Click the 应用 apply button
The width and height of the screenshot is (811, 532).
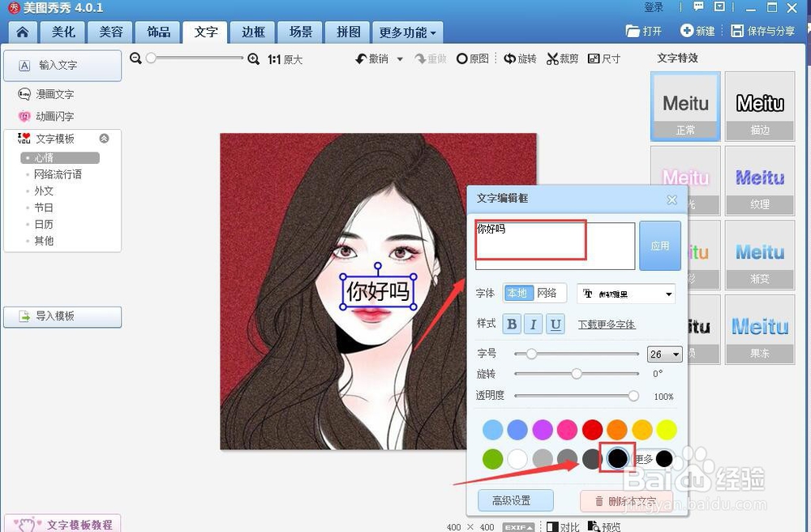660,246
